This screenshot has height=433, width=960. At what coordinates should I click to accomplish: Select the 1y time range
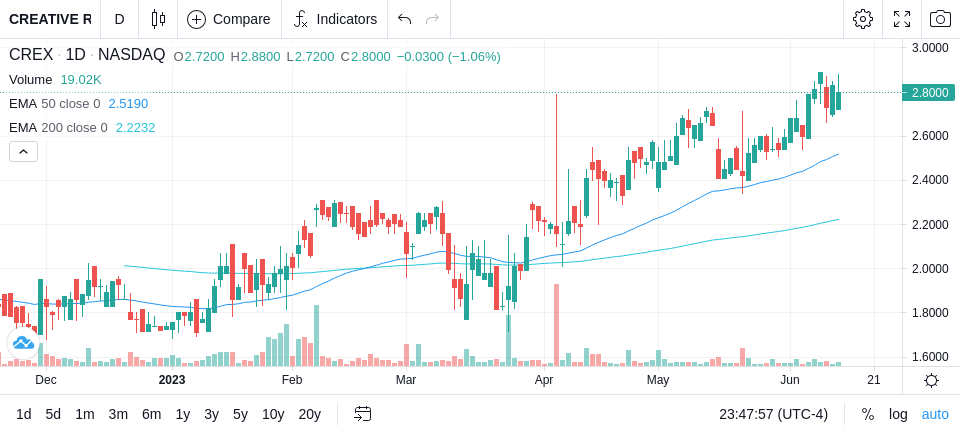[x=182, y=414]
